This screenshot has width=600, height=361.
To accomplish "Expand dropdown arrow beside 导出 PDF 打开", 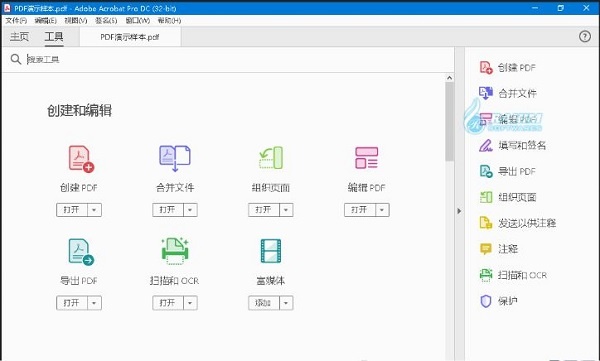I will click(95, 303).
